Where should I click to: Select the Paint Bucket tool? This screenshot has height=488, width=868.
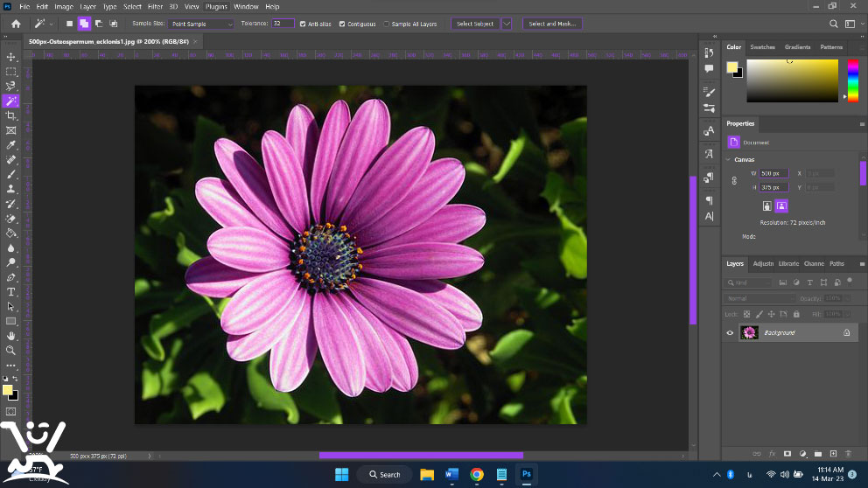click(10, 233)
